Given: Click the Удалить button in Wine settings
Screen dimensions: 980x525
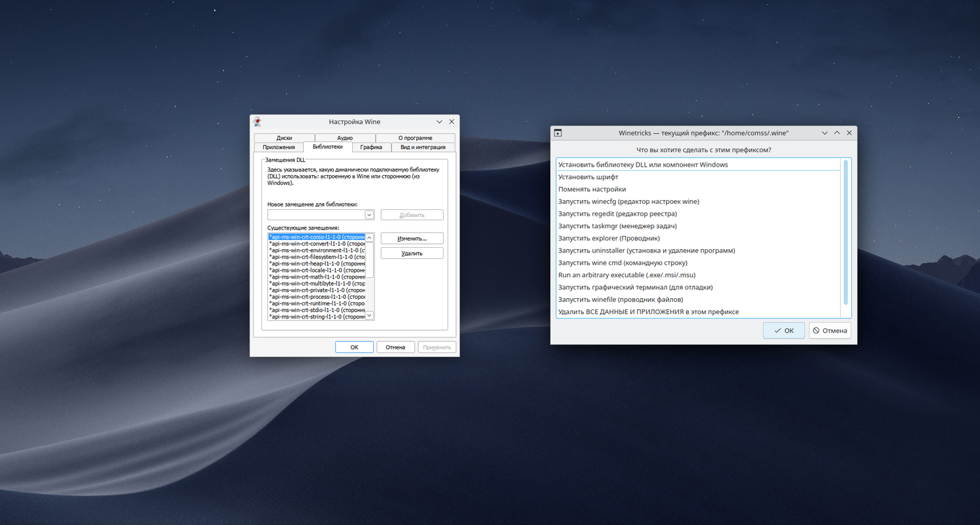Looking at the screenshot, I should (412, 253).
